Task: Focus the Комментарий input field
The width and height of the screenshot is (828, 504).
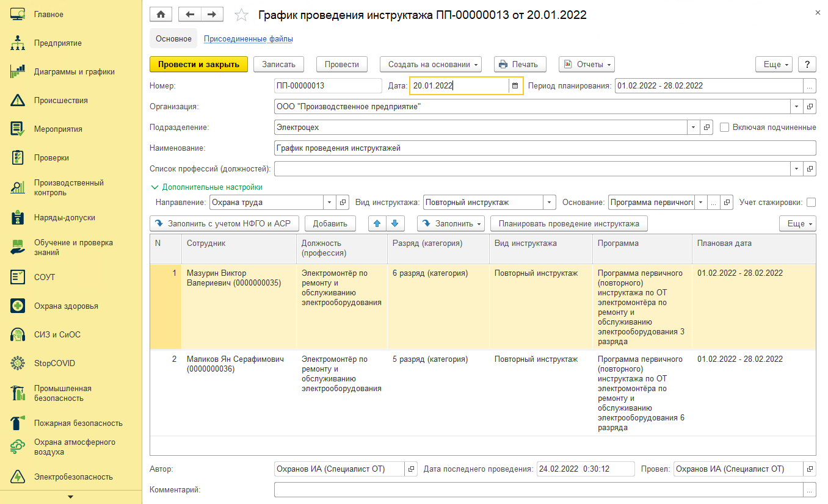Action: [539, 489]
